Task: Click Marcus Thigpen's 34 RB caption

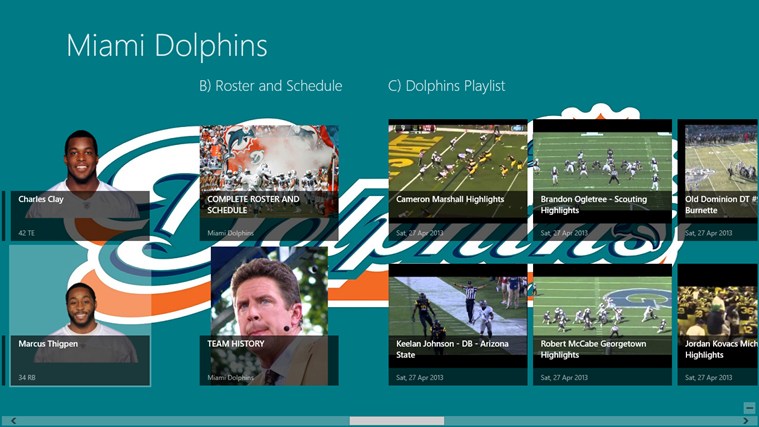Action: point(27,377)
